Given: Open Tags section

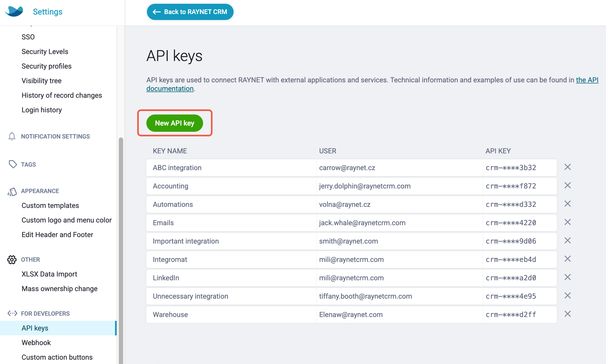Looking at the screenshot, I should pyautogui.click(x=28, y=164).
